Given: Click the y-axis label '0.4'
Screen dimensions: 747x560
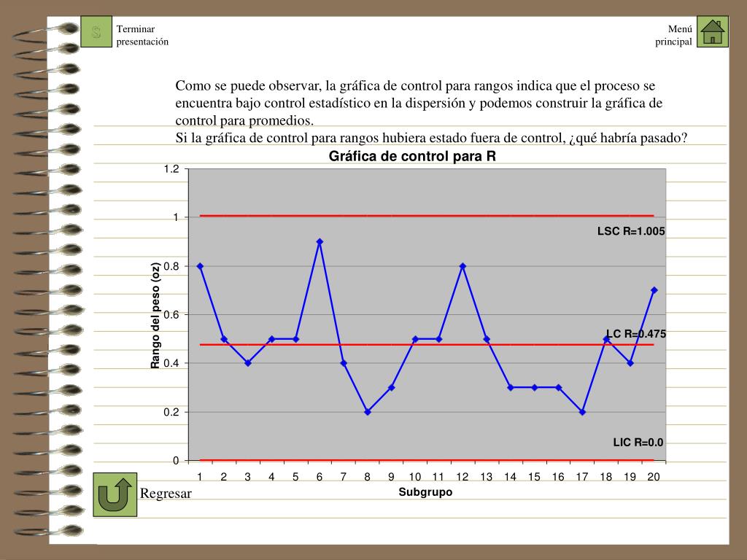Looking at the screenshot, I should (171, 363).
